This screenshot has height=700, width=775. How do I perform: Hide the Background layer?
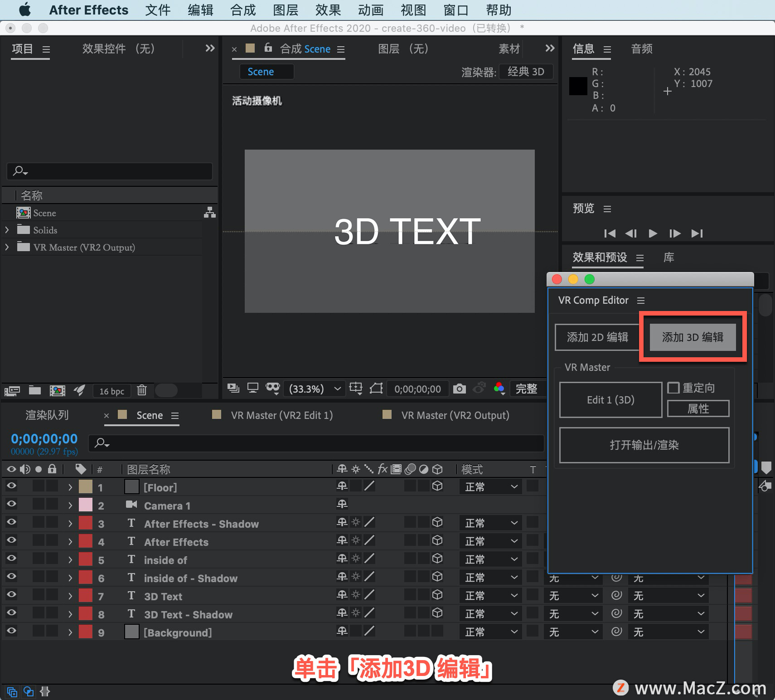(x=11, y=631)
